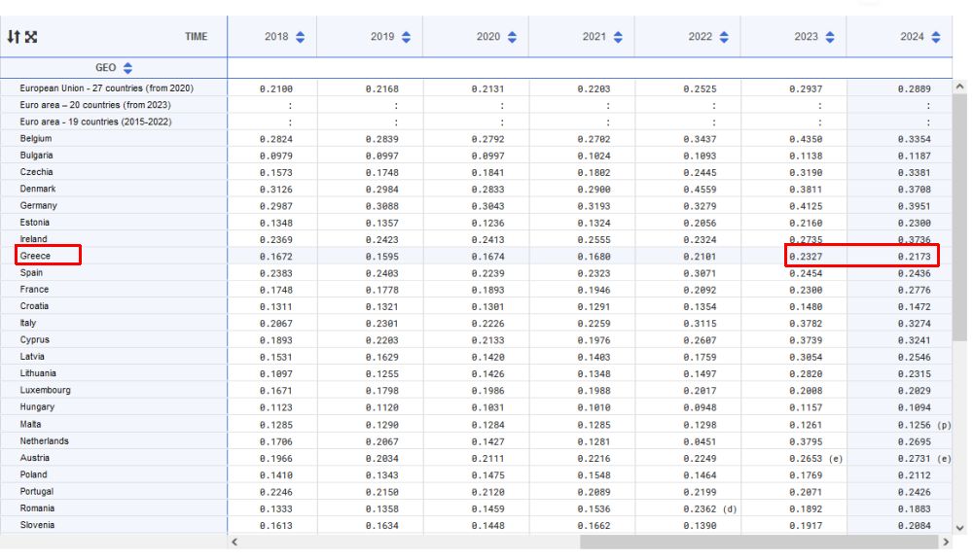Select the Slovenia row label

[x=37, y=524]
